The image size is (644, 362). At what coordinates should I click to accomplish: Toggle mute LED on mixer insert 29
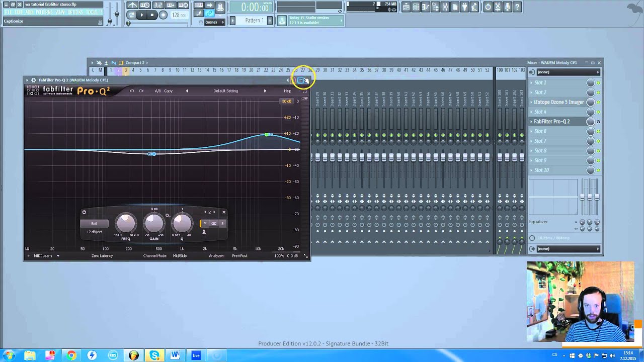[x=317, y=135]
